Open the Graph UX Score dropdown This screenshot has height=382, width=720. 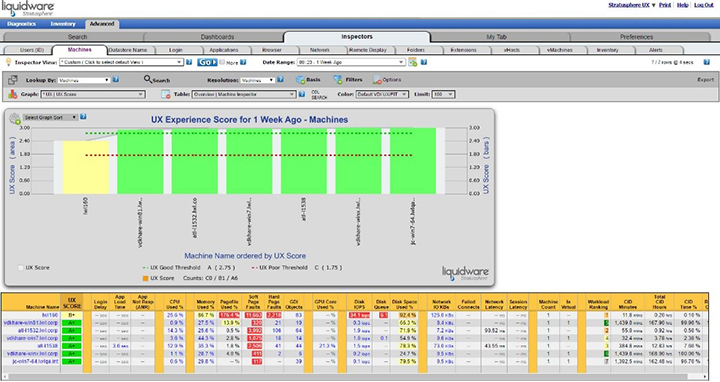pos(93,94)
